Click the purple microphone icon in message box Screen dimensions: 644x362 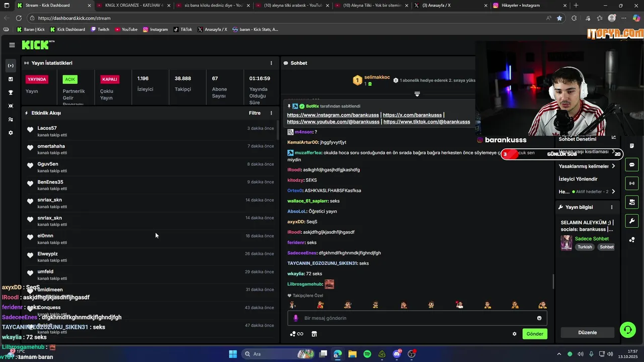click(296, 318)
